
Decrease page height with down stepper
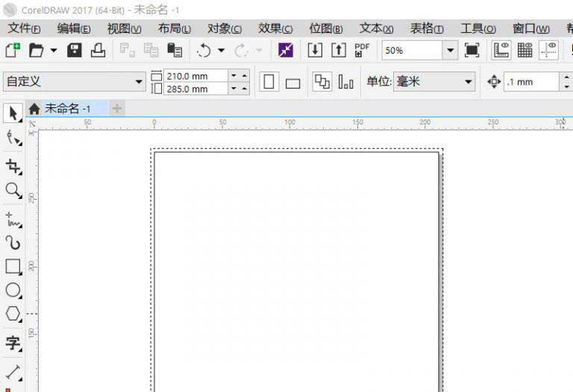(x=234, y=89)
